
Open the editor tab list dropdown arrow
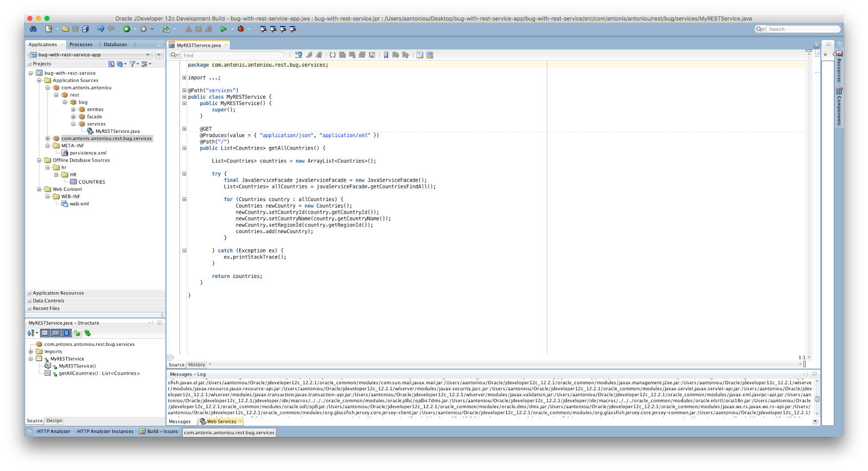pyautogui.click(x=816, y=45)
